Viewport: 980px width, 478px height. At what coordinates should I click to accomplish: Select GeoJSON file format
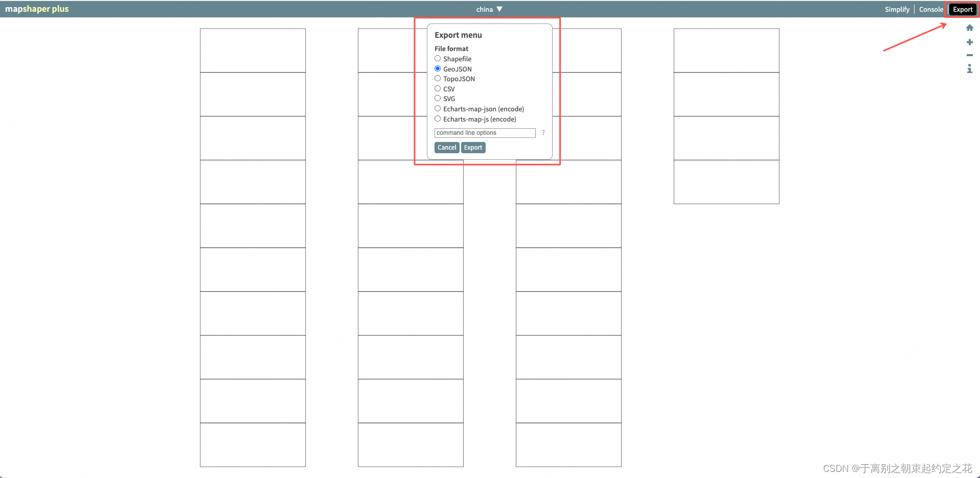438,69
